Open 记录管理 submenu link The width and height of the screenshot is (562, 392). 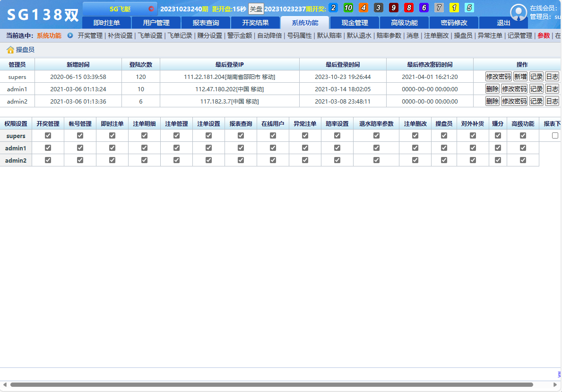pyautogui.click(x=520, y=35)
